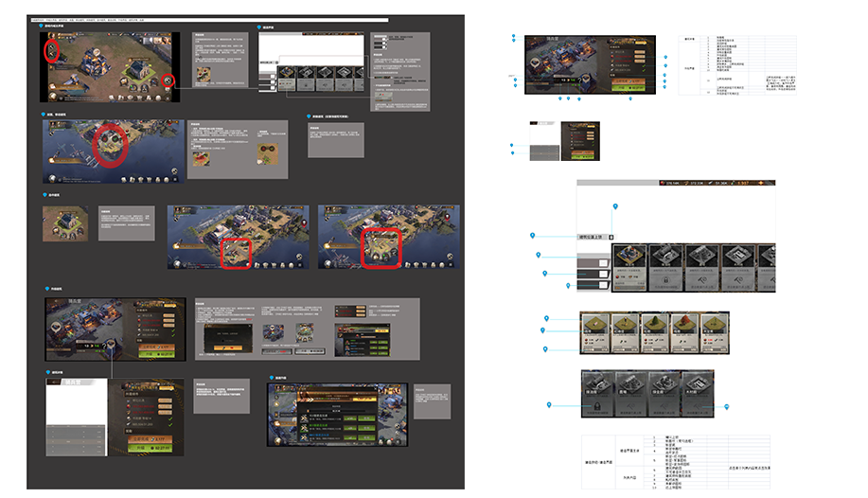The height and width of the screenshot is (498, 868).
Task: Select the middle dark category tab beside build list
Action: (593, 274)
